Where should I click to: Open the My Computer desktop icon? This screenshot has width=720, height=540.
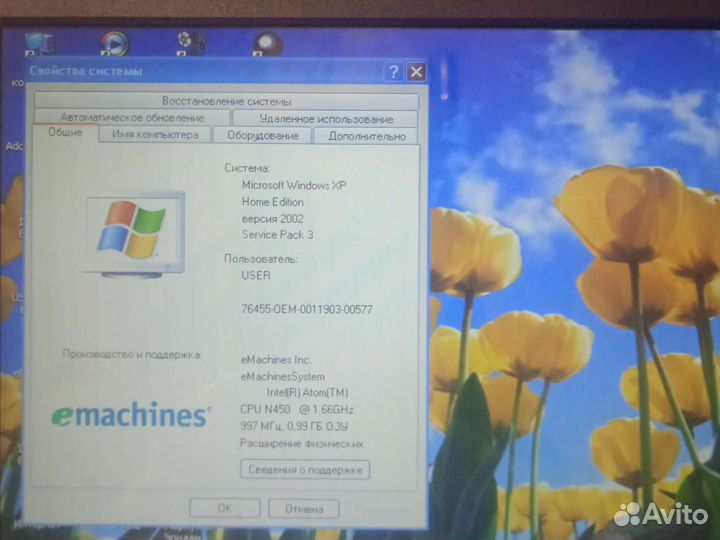click(x=39, y=45)
